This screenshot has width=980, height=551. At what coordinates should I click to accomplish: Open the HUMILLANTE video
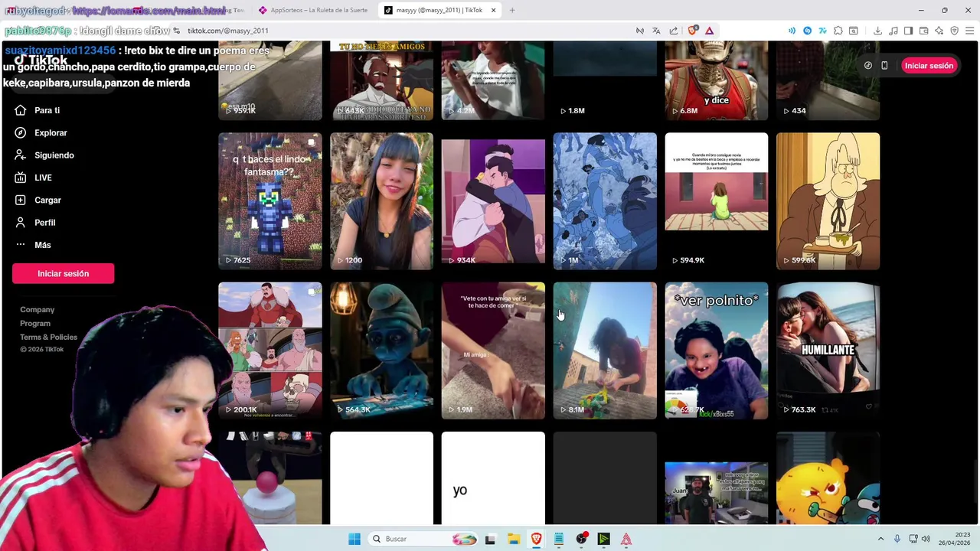click(x=828, y=350)
